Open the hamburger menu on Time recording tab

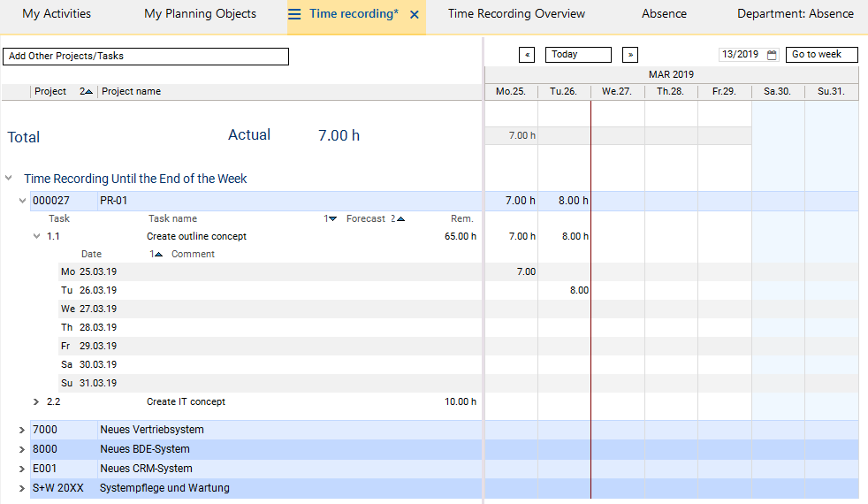pyautogui.click(x=295, y=15)
